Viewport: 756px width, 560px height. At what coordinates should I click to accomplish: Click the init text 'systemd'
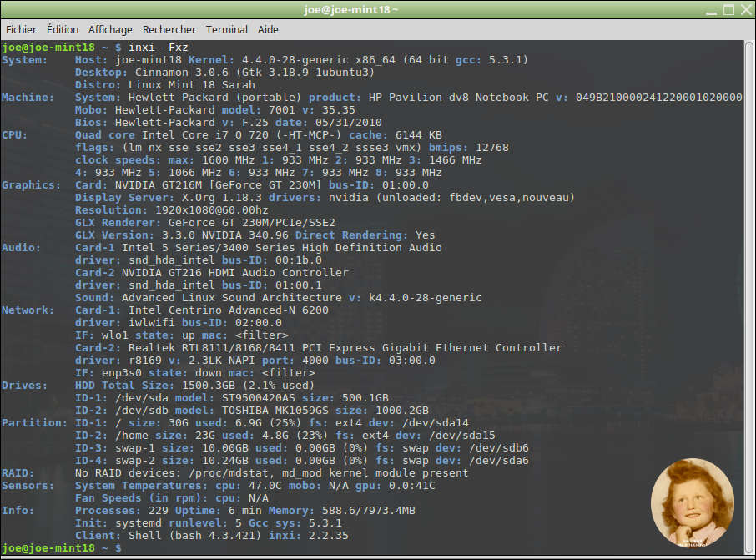pos(138,524)
